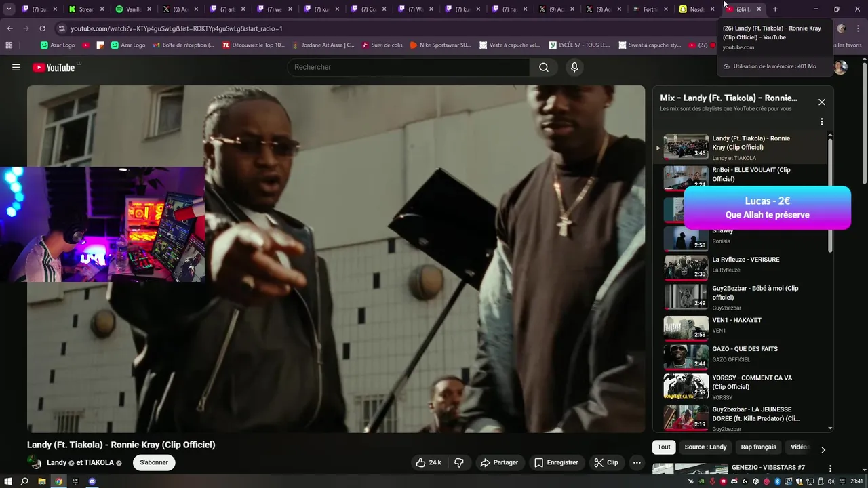The image size is (868, 488).
Task: Open the Landy channel name link
Action: pos(56,462)
